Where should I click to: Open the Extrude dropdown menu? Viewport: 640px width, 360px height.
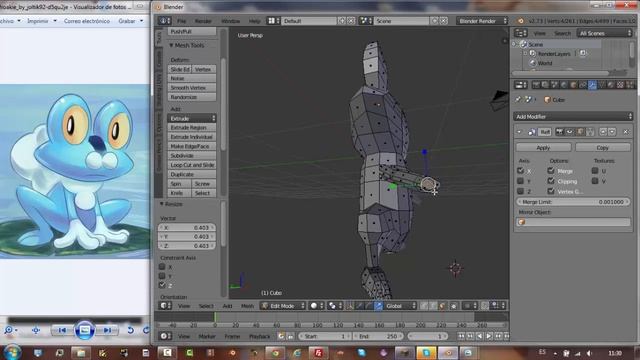coord(192,118)
